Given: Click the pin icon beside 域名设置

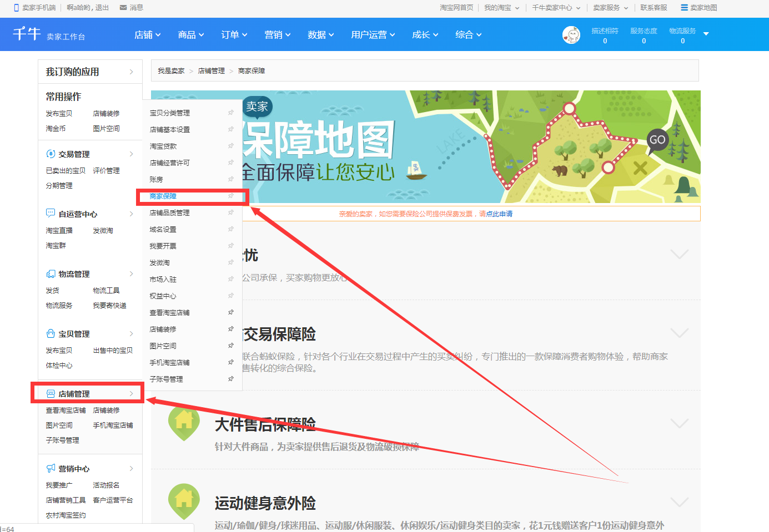Looking at the screenshot, I should pyautogui.click(x=231, y=229).
